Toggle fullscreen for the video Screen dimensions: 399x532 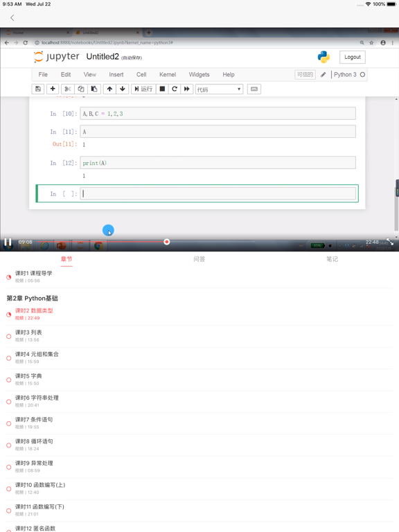pos(390,242)
